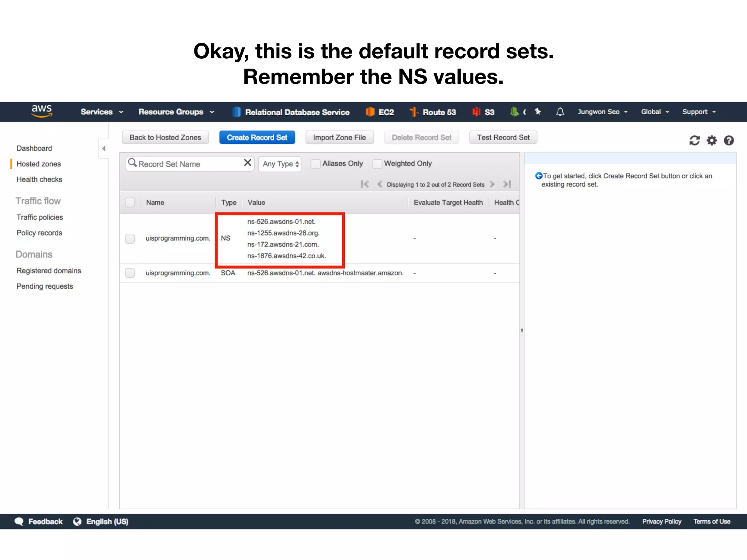Clear the Record Set Name search field
This screenshot has width=747, height=560.
tap(248, 163)
